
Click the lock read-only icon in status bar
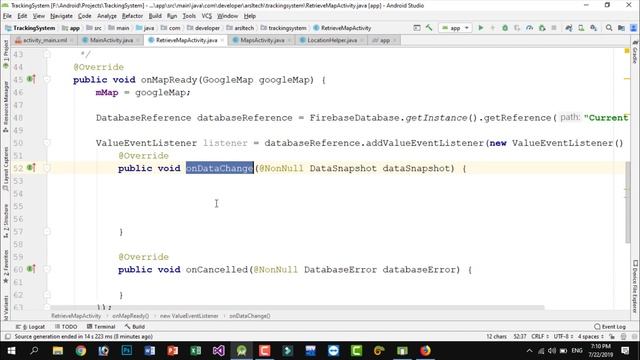612,337
